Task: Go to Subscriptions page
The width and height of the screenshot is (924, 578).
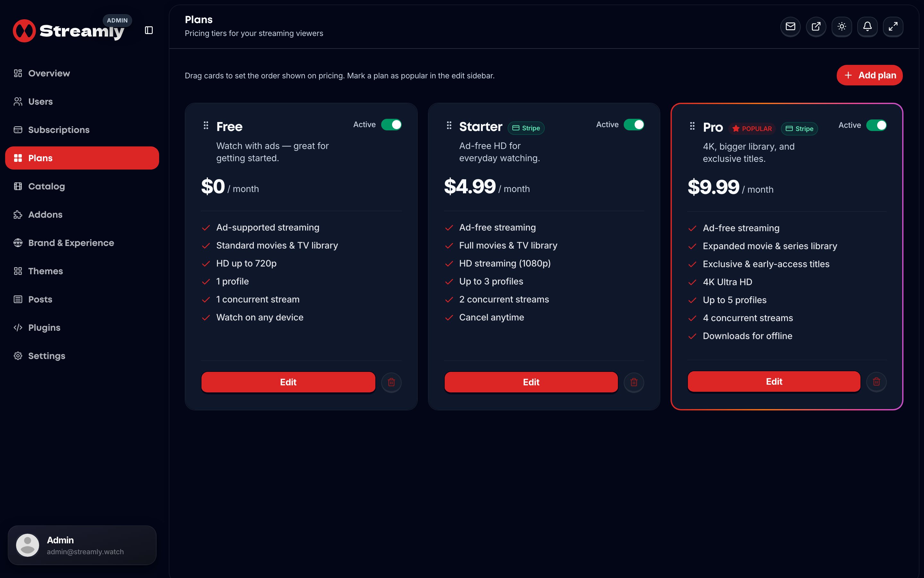Action: 82,130
